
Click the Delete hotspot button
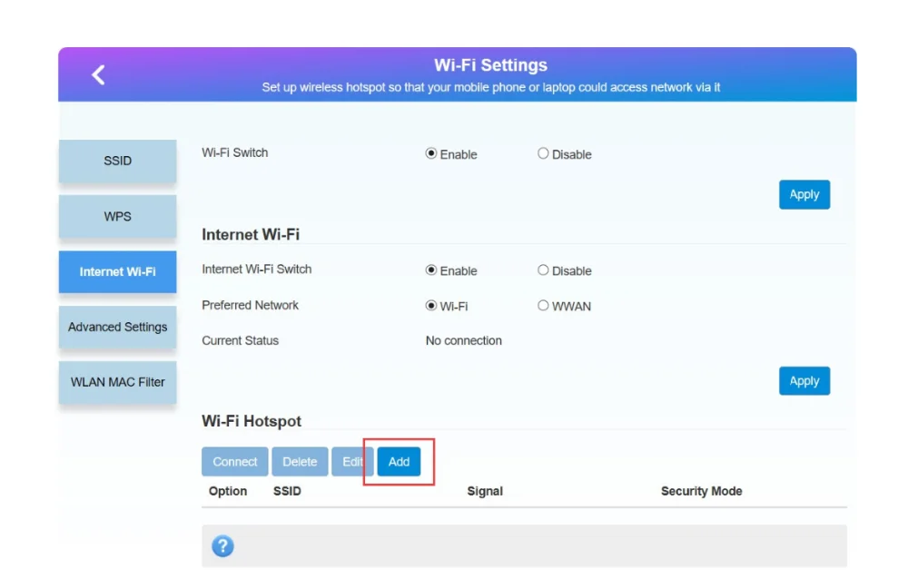coord(300,462)
